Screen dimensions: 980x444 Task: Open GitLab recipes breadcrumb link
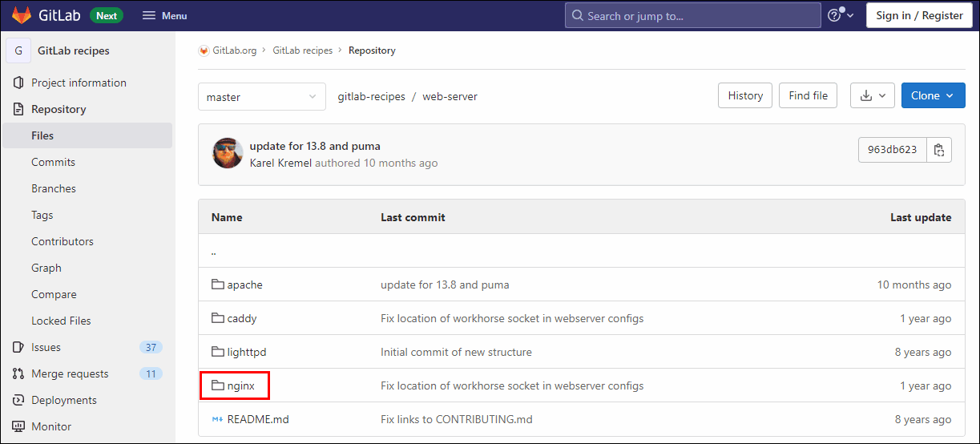click(302, 50)
